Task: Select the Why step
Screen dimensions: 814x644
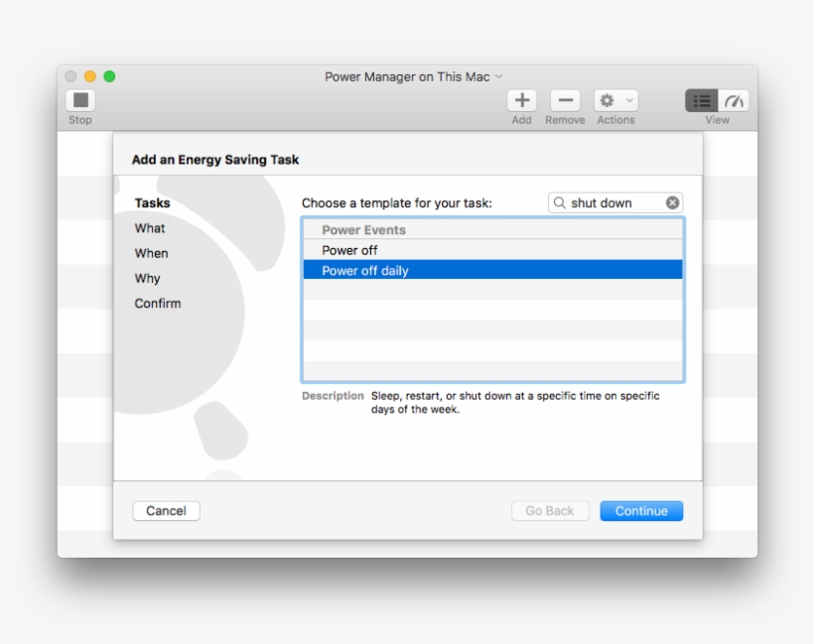Action: pyautogui.click(x=147, y=278)
